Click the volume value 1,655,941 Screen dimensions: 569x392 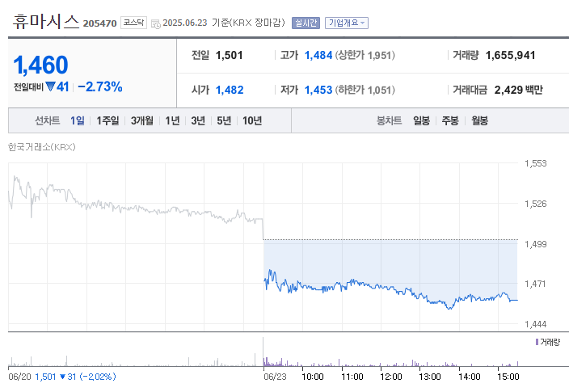510,55
